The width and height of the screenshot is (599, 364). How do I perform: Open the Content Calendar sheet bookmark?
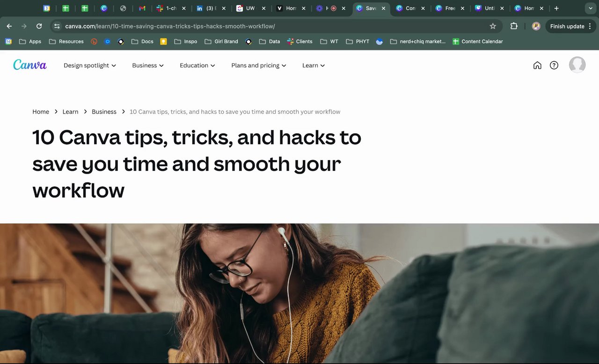coord(477,41)
